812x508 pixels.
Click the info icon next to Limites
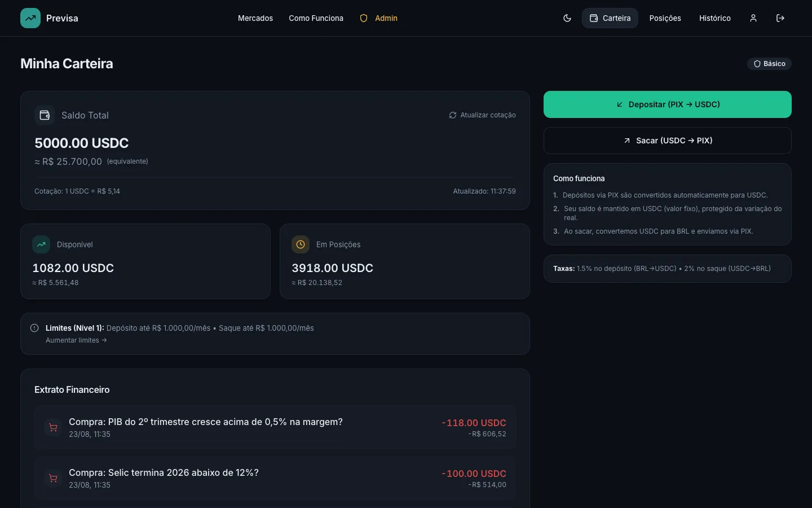[x=34, y=328]
